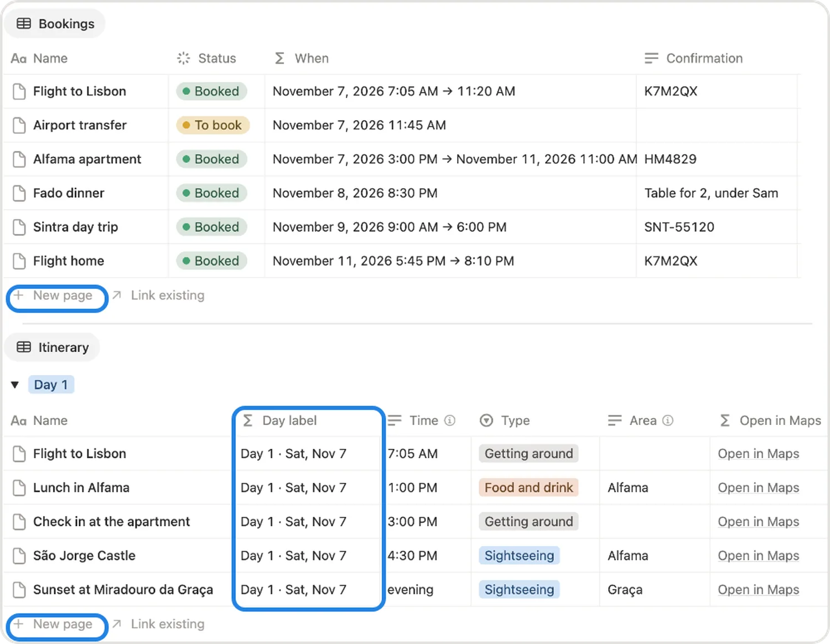Click Graça area cell
This screenshot has height=644, width=830.
click(x=654, y=590)
